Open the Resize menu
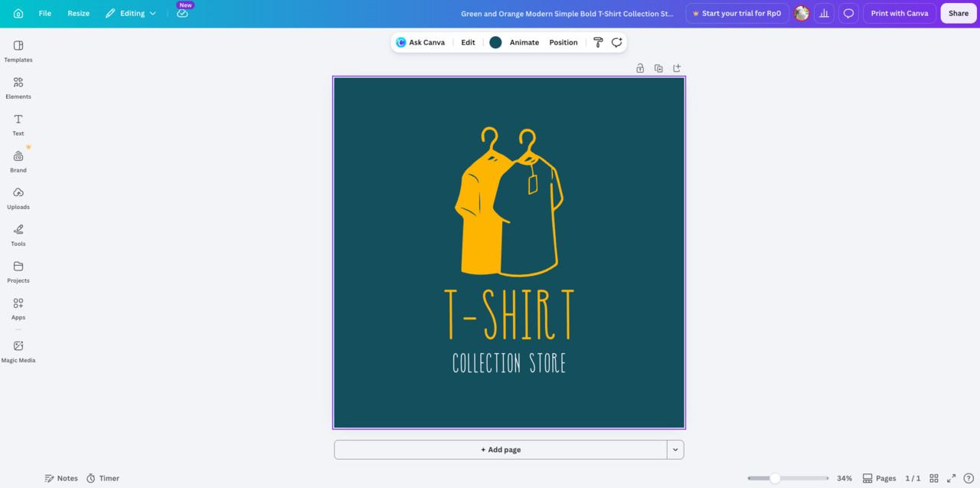Viewport: 980px width, 488px height. pos(78,13)
